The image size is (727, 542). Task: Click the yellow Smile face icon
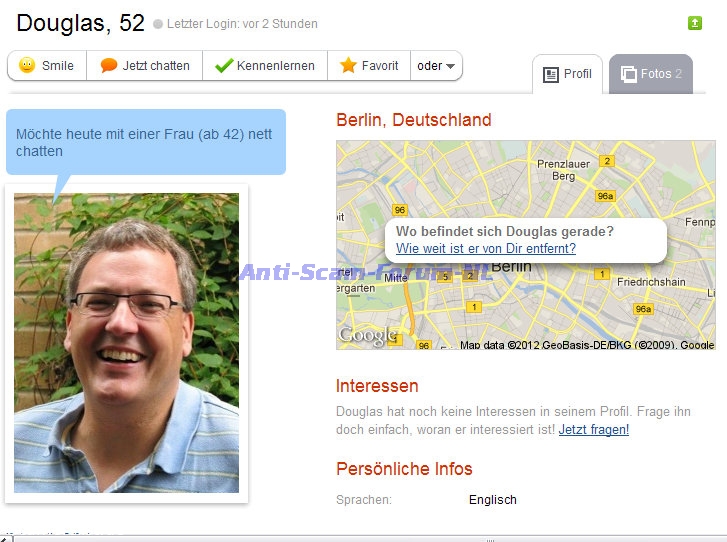(x=27, y=65)
